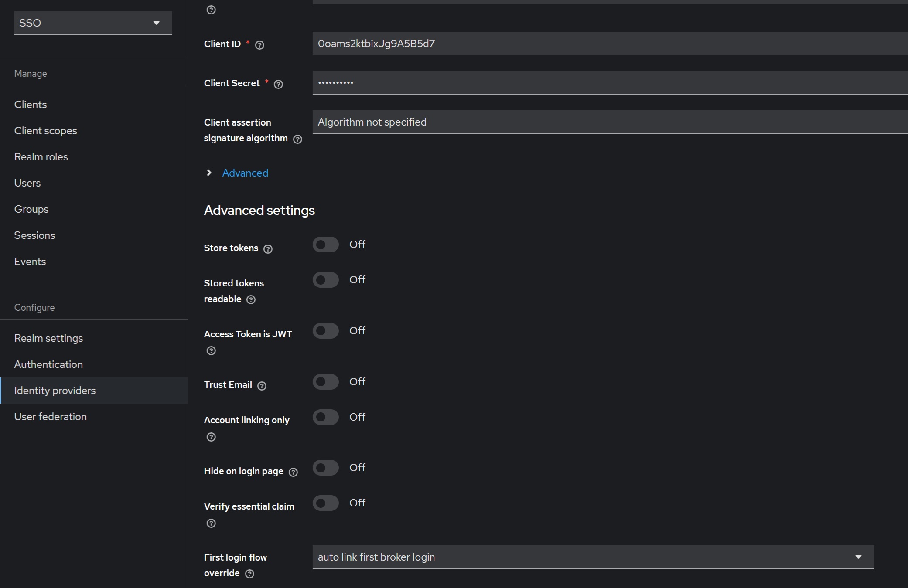908x588 pixels.
Task: Open help tooltip for First login flow override
Action: pos(250,574)
